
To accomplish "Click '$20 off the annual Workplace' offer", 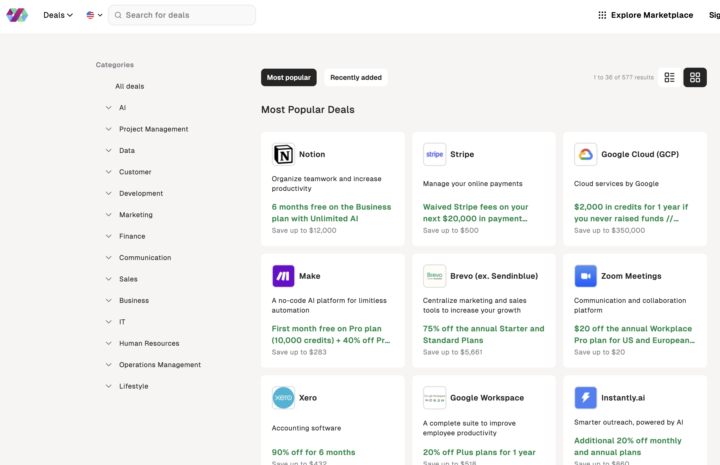I will 634,334.
